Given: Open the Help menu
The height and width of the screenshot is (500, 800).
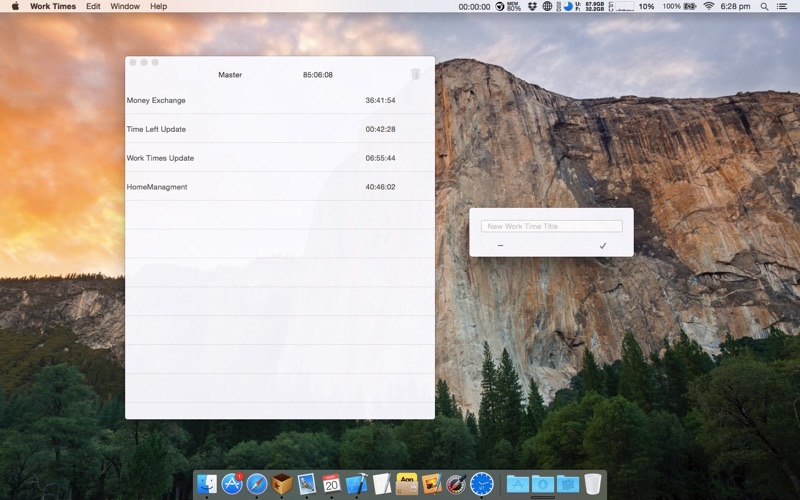Looking at the screenshot, I should coord(159,6).
